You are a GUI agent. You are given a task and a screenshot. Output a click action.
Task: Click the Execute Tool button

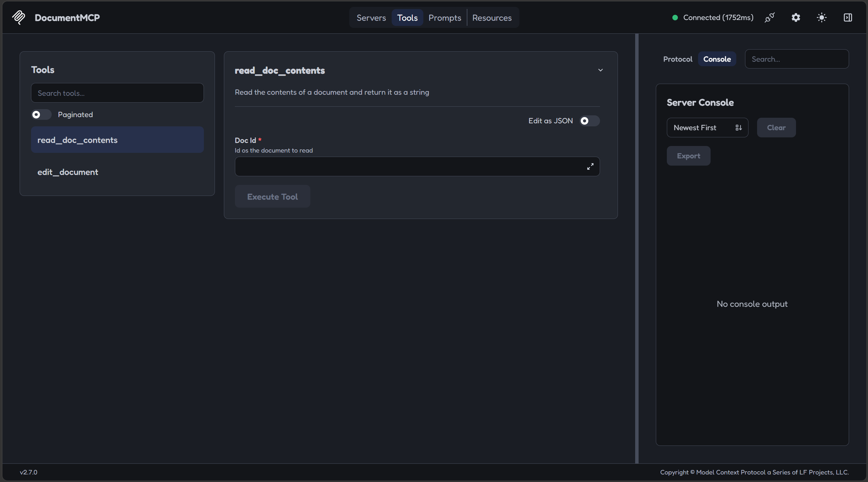click(x=272, y=197)
